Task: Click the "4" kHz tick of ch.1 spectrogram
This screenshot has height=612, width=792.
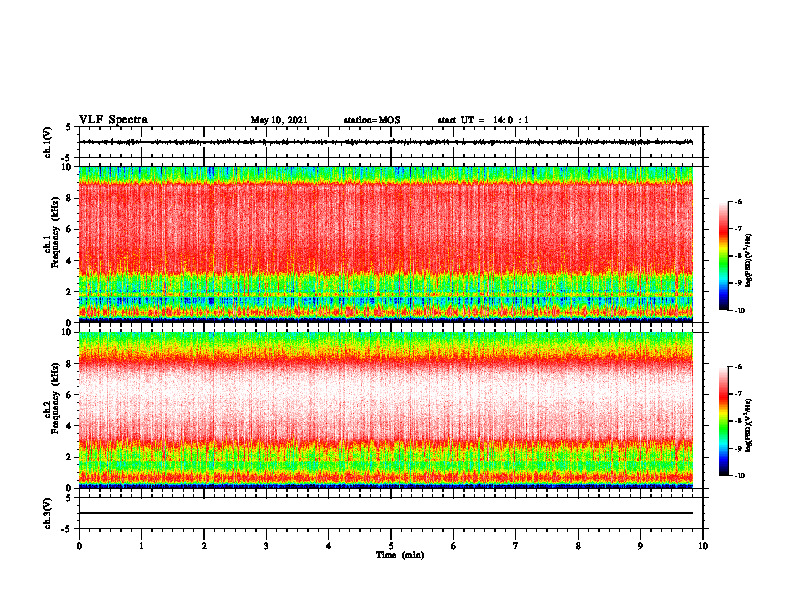Action: pyautogui.click(x=69, y=261)
